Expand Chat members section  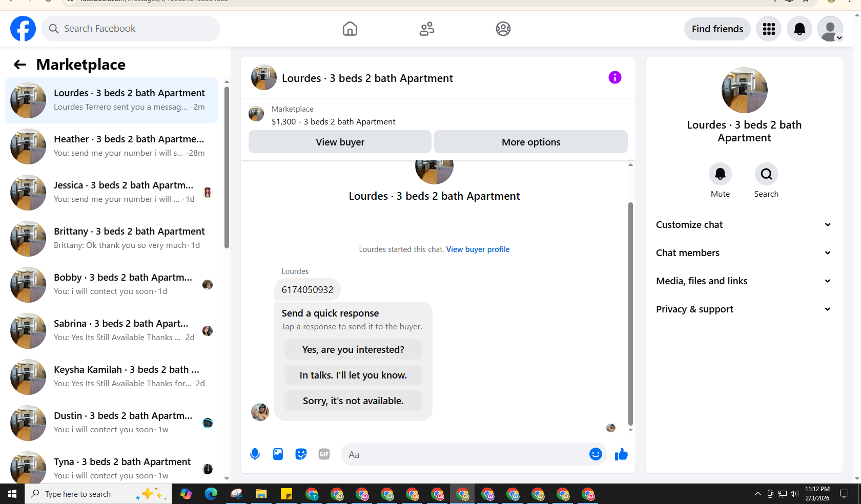point(744,253)
